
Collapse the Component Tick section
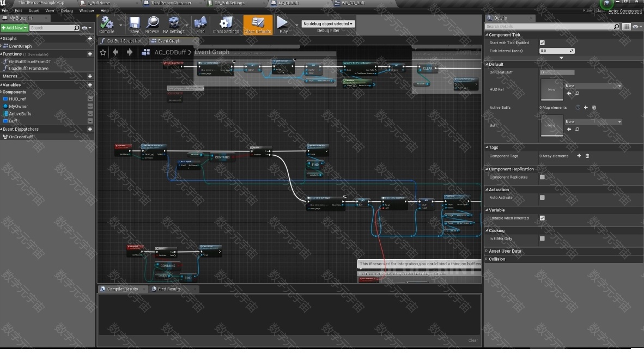[487, 35]
